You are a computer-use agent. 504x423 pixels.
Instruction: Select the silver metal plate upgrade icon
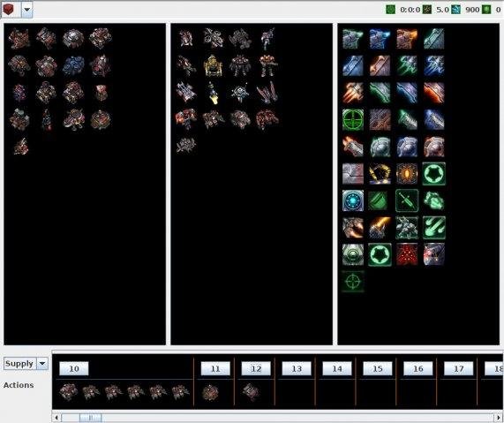352,174
